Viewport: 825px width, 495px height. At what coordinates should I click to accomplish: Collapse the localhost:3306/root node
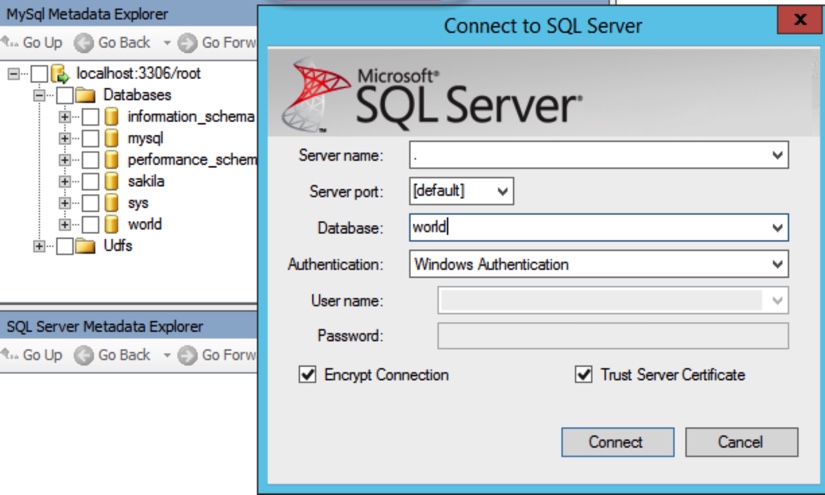point(13,74)
